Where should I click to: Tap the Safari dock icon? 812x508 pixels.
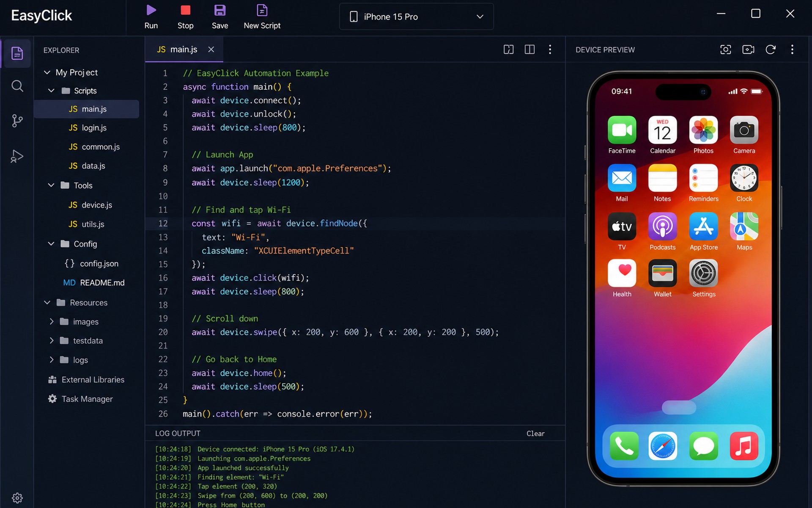pos(662,446)
